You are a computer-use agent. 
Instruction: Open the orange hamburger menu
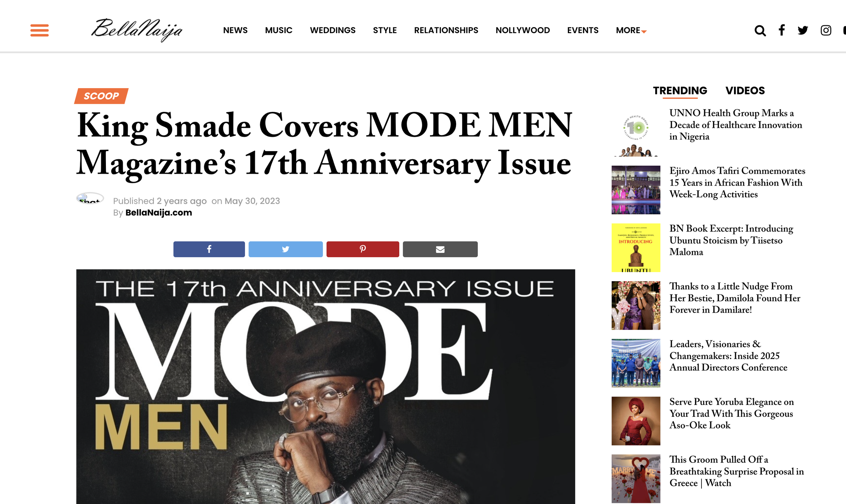pos(40,30)
